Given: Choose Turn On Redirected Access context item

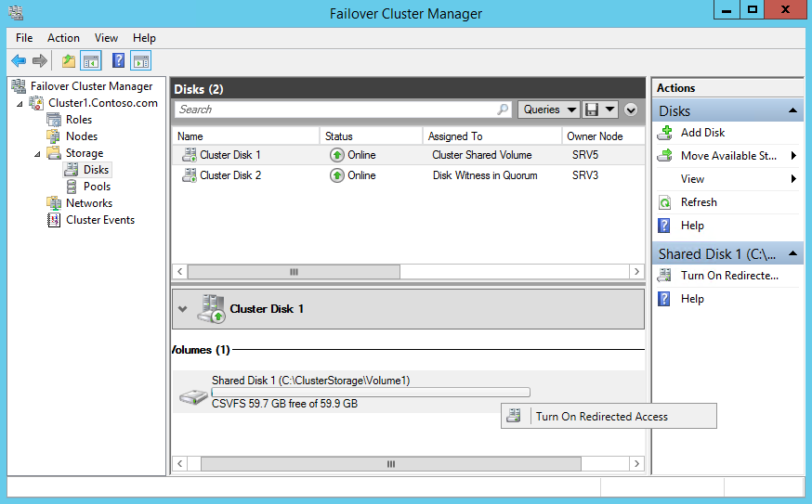Looking at the screenshot, I should point(601,417).
